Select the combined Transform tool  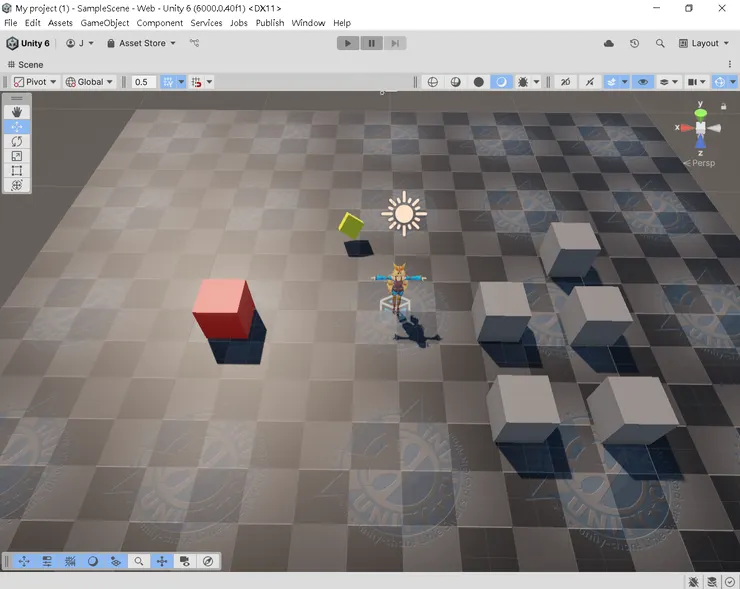(x=17, y=185)
